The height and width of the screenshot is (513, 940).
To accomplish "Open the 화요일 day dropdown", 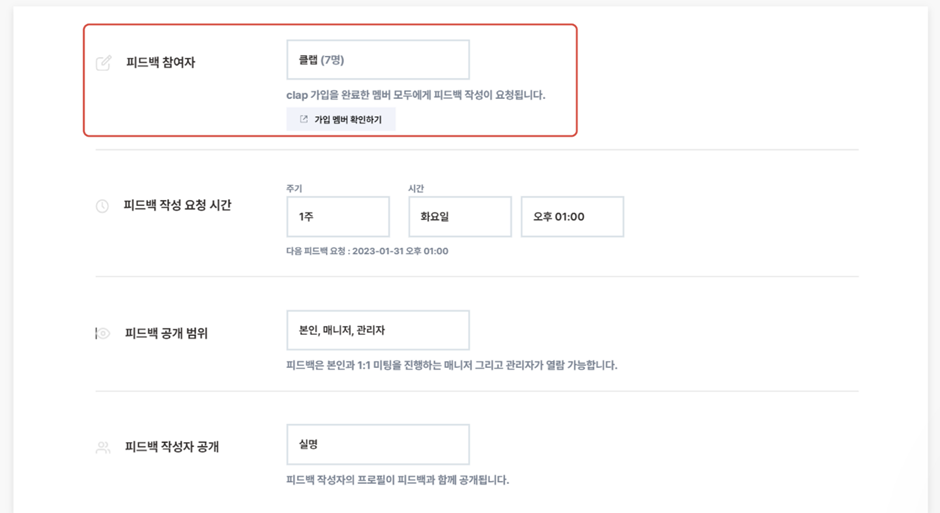I will 460,216.
